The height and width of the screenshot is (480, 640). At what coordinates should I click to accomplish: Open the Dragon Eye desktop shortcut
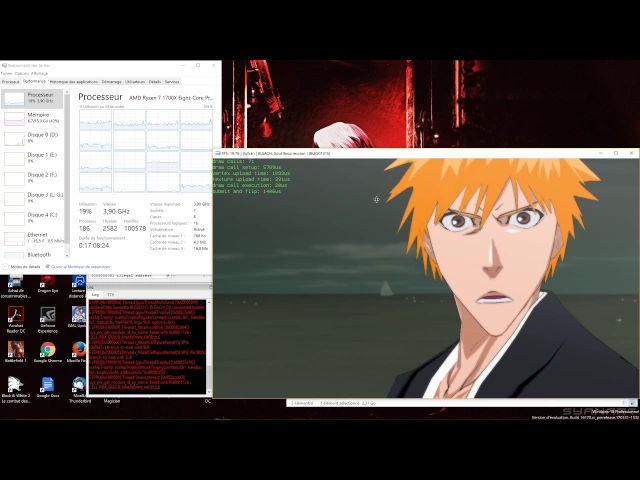click(48, 284)
